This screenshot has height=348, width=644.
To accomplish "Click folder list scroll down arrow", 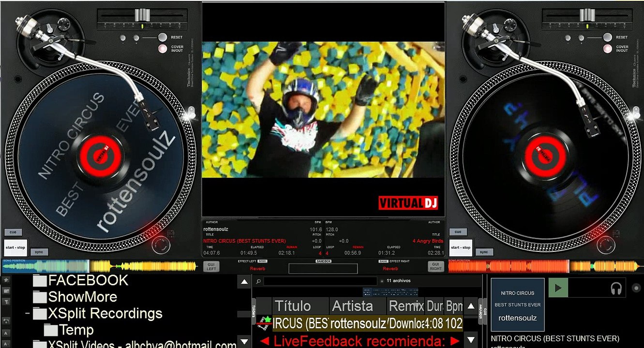I will tap(244, 342).
